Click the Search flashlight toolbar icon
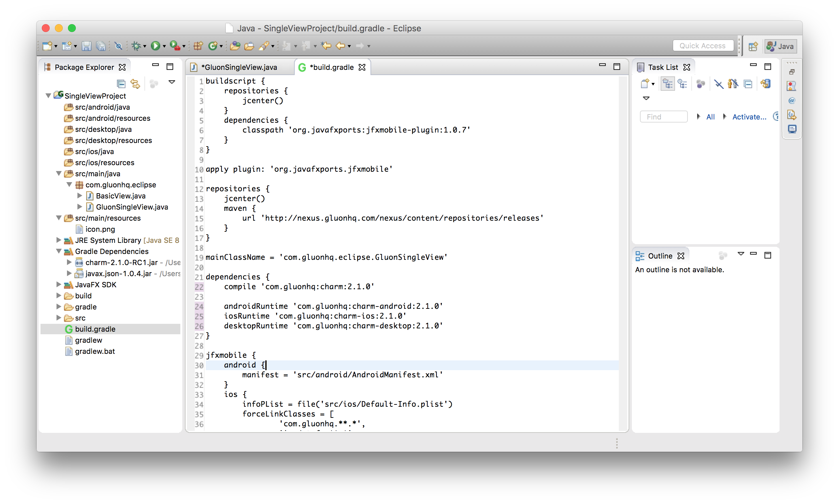The height and width of the screenshot is (504, 839). click(x=264, y=45)
